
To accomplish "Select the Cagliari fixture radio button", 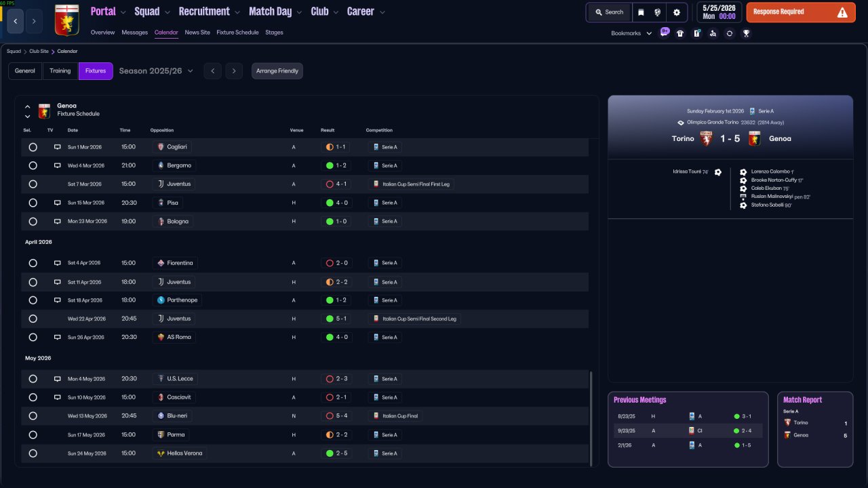I will click(x=33, y=147).
